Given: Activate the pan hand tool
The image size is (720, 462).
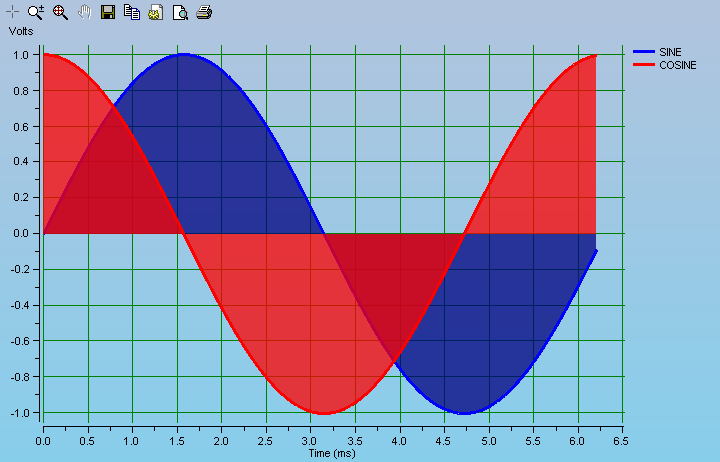Looking at the screenshot, I should tap(85, 12).
